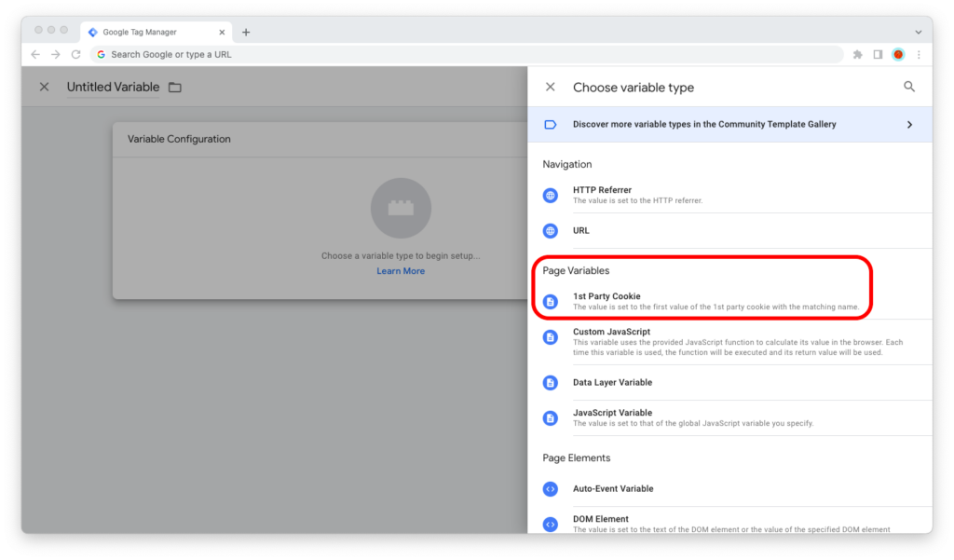Click the Variable Configuration heading

click(179, 139)
